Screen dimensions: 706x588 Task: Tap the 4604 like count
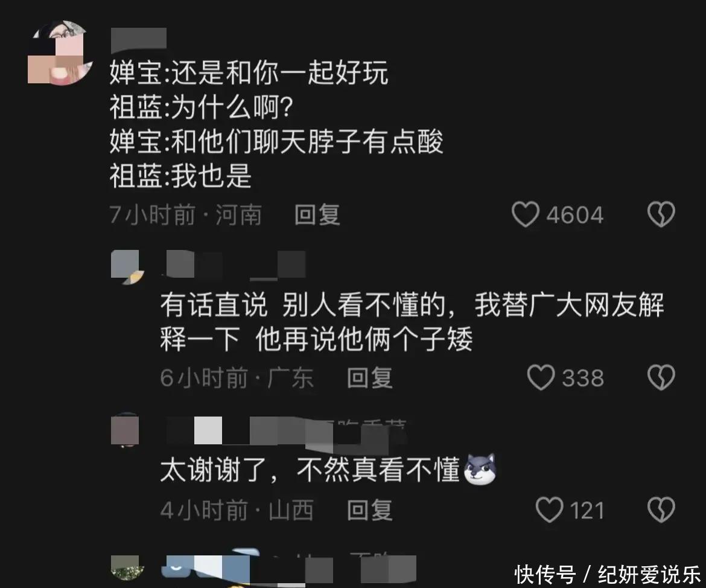point(575,215)
